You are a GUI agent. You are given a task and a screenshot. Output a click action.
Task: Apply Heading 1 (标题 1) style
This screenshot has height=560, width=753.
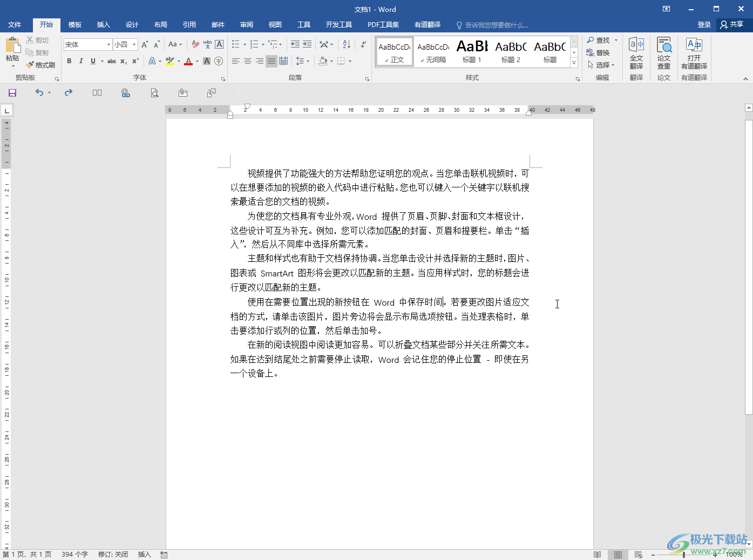472,52
